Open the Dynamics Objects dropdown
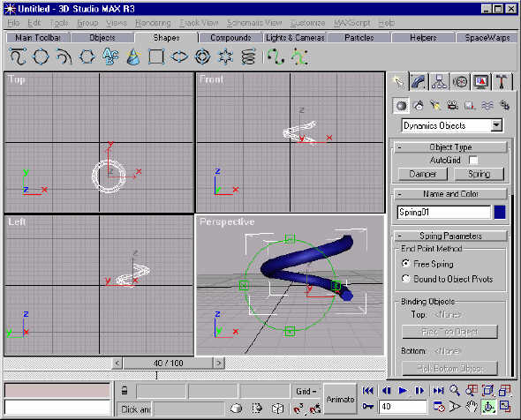The width and height of the screenshot is (521, 420). 497,126
